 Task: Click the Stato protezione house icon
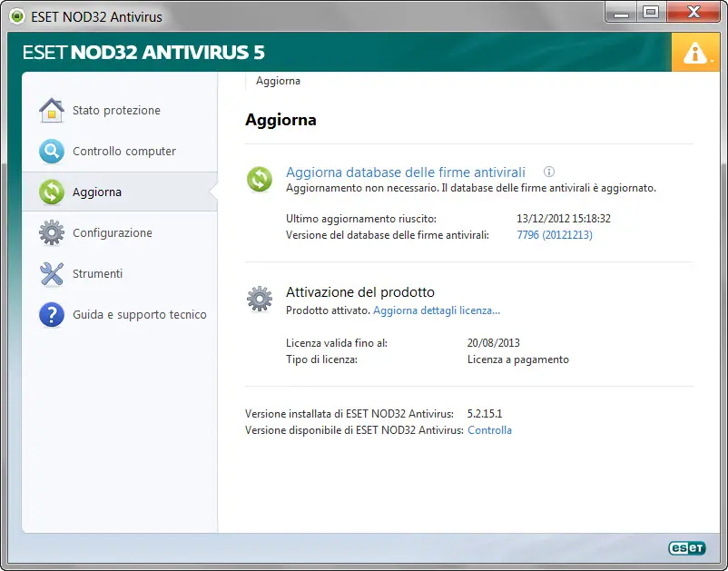pyautogui.click(x=52, y=111)
